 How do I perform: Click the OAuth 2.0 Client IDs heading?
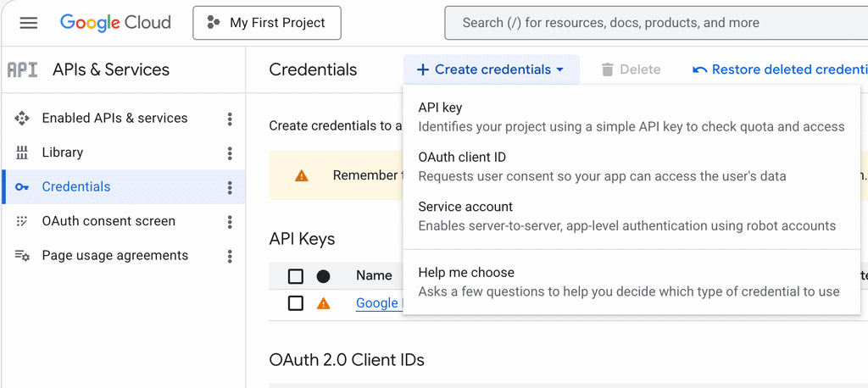tap(347, 360)
